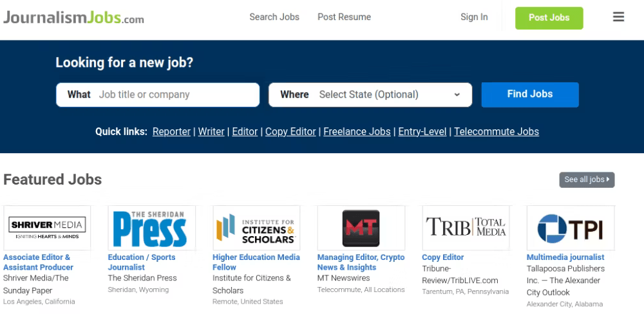This screenshot has width=644, height=314.
Task: Open The Sheridan Press logo thumbnail
Action: pyautogui.click(x=151, y=228)
